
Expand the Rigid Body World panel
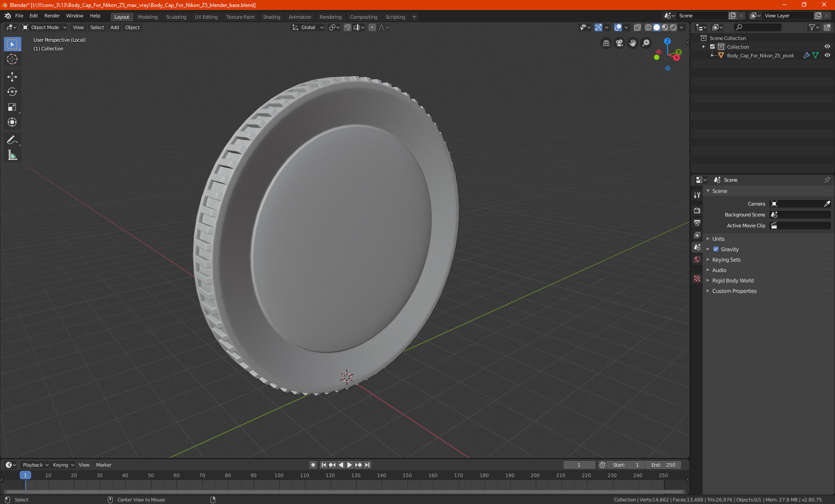[x=733, y=281]
